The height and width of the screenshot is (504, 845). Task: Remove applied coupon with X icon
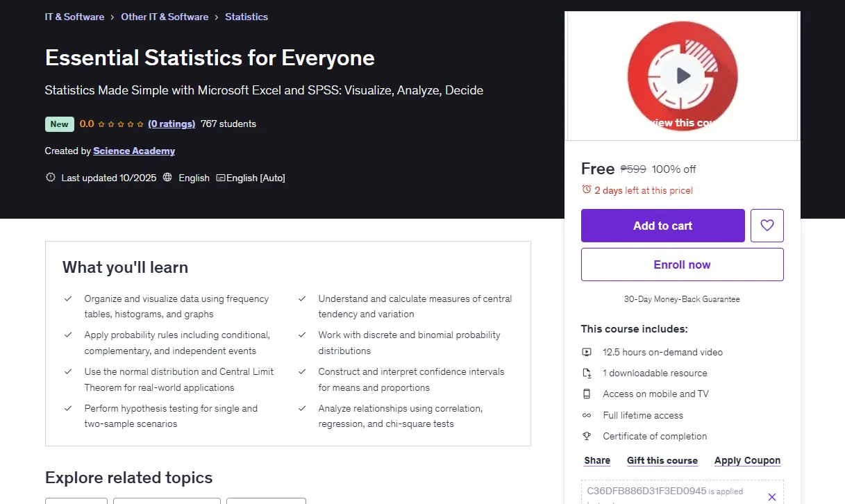tap(772, 497)
